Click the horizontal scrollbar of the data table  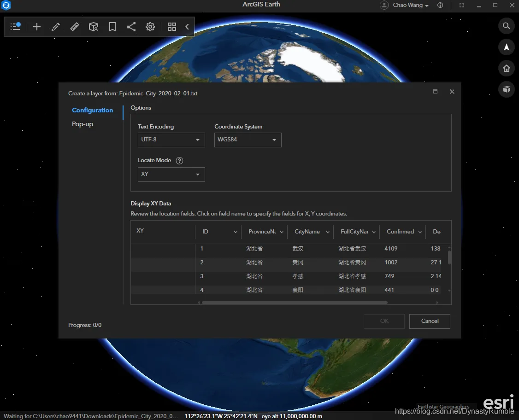(294, 302)
